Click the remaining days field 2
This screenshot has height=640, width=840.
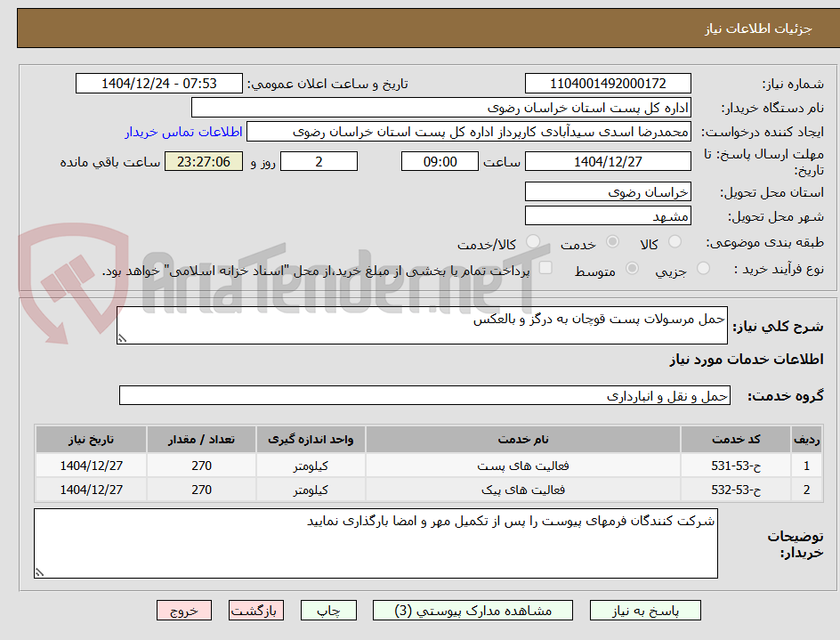[319, 161]
